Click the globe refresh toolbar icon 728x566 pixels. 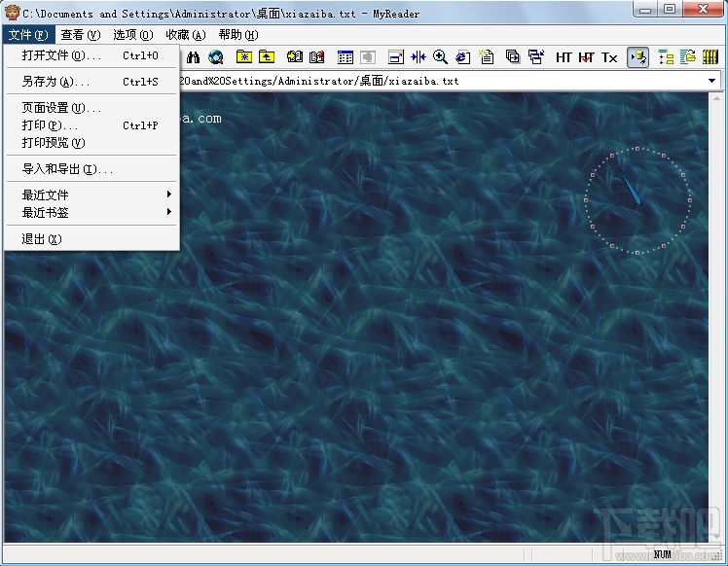coord(216,57)
